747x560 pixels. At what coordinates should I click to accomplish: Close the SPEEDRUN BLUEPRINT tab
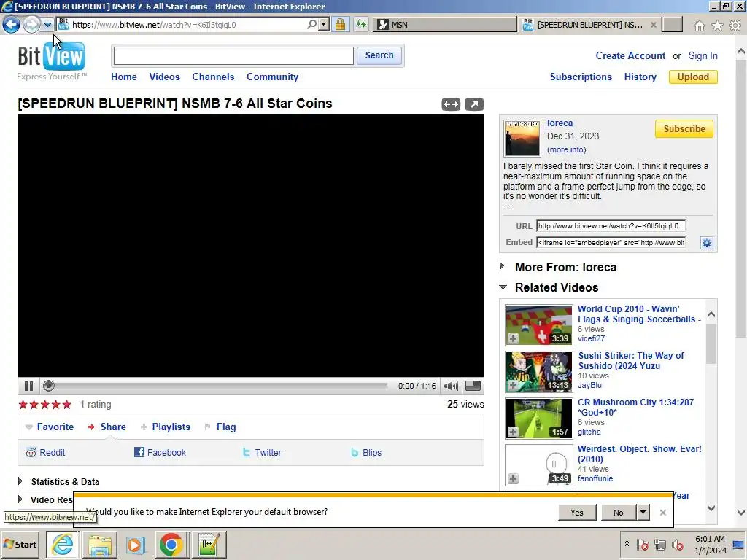point(654,24)
